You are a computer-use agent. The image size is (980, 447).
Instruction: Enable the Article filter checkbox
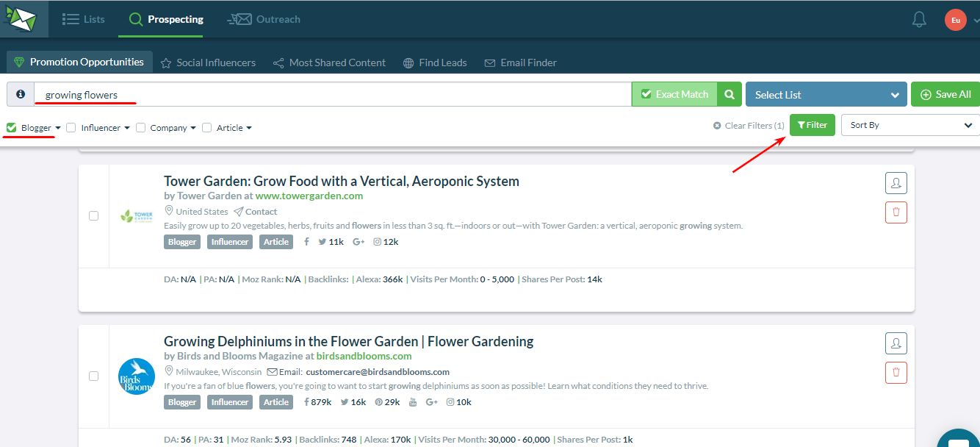[207, 128]
